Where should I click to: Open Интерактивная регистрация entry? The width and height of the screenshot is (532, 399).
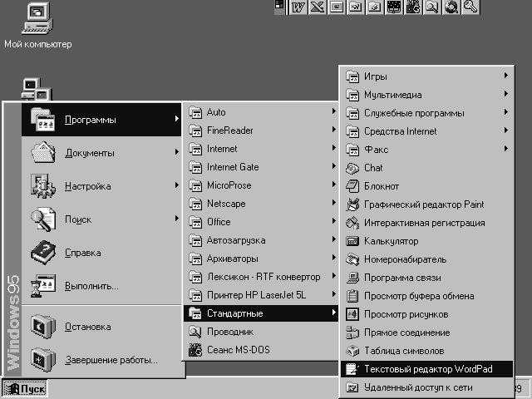tap(426, 223)
